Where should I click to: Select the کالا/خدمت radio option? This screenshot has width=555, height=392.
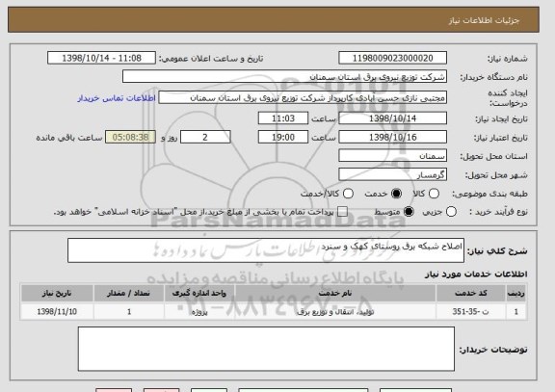pos(348,194)
